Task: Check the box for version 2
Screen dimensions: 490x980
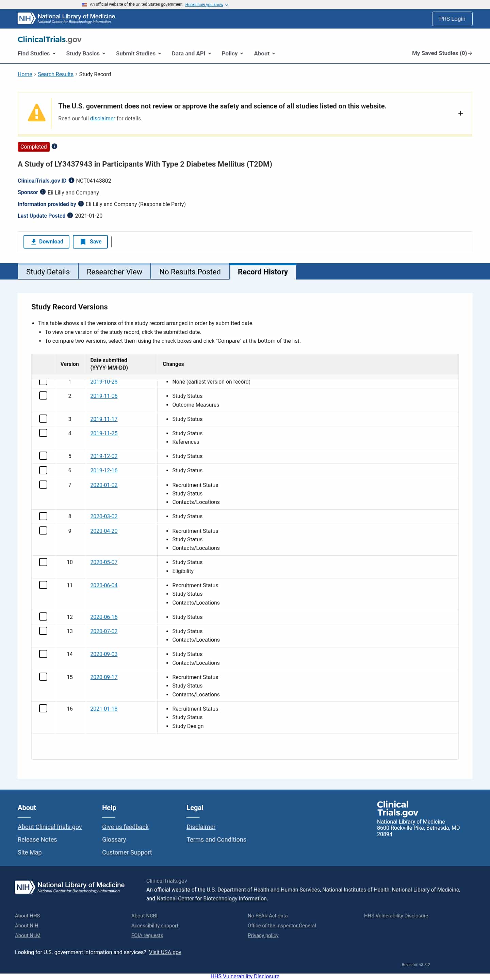Action: click(44, 396)
